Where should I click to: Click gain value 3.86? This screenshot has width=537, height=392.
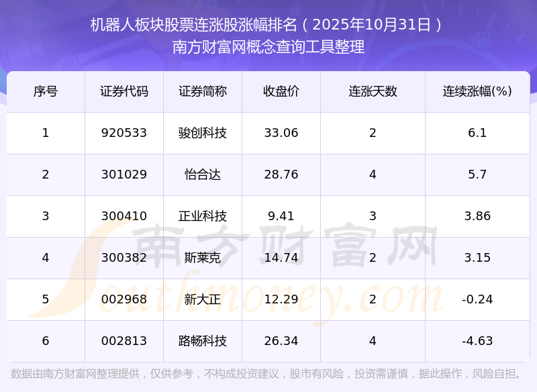tap(477, 216)
